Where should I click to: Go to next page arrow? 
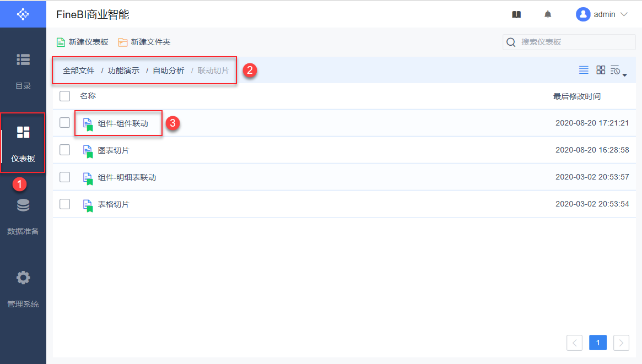point(621,343)
